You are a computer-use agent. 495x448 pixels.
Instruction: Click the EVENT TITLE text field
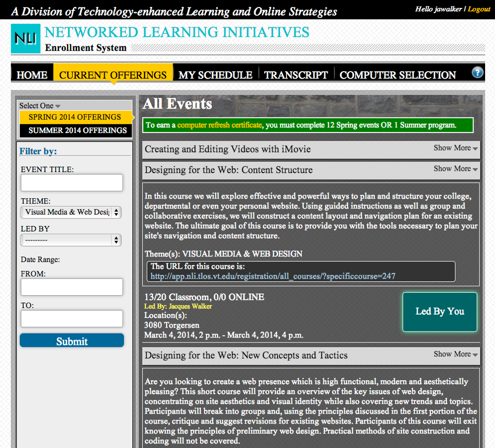[72, 183]
